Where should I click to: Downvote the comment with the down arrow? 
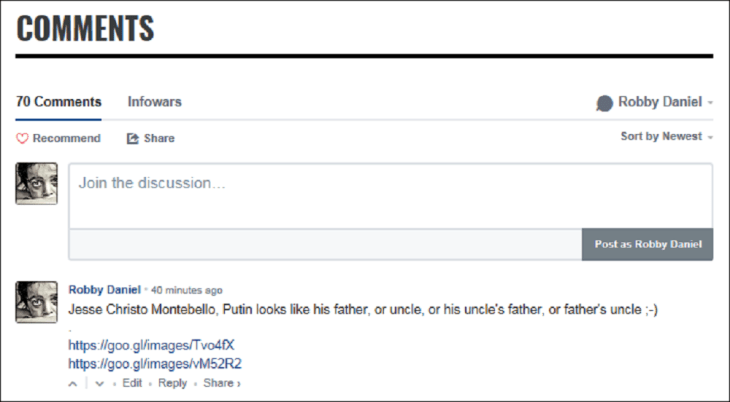coord(99,383)
